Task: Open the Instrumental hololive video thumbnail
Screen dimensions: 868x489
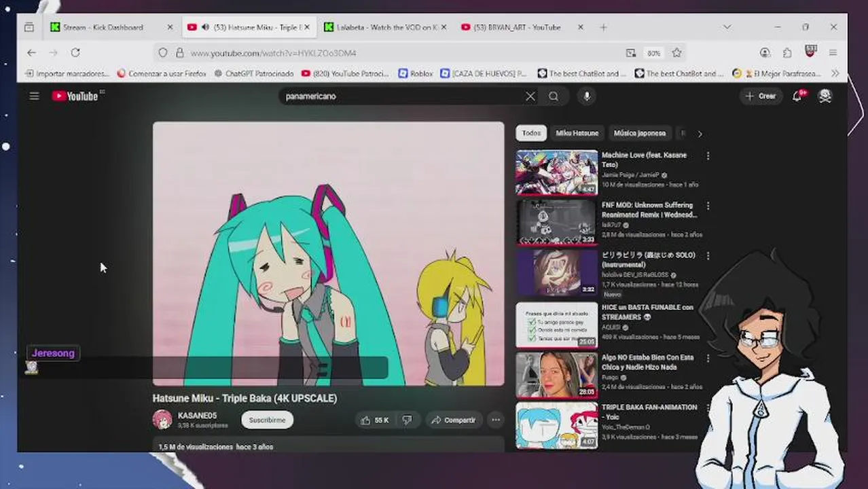Action: [556, 273]
